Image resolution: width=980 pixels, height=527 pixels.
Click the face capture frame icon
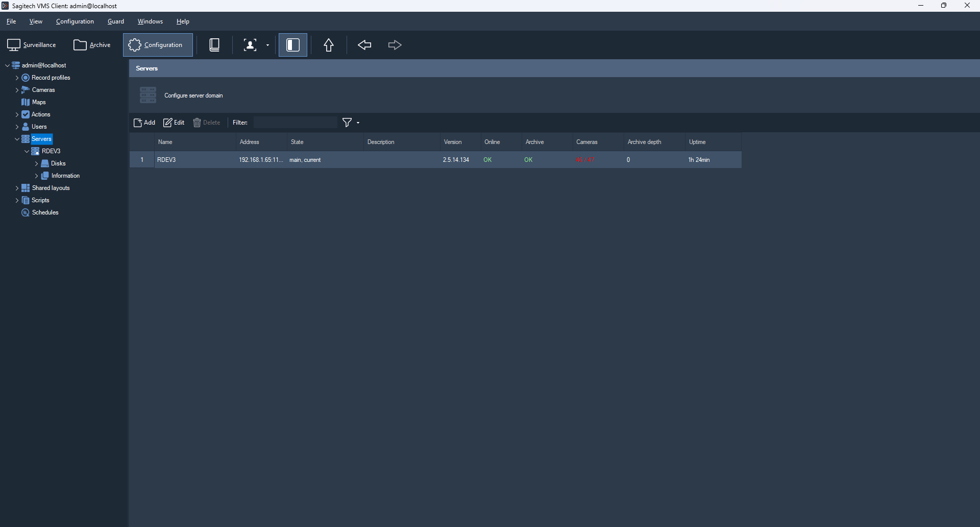pyautogui.click(x=250, y=45)
